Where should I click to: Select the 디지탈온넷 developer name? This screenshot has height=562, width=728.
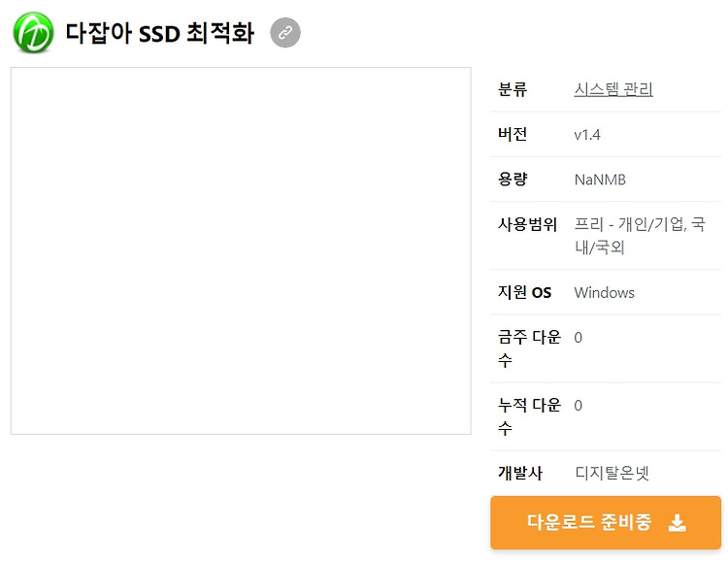612,473
